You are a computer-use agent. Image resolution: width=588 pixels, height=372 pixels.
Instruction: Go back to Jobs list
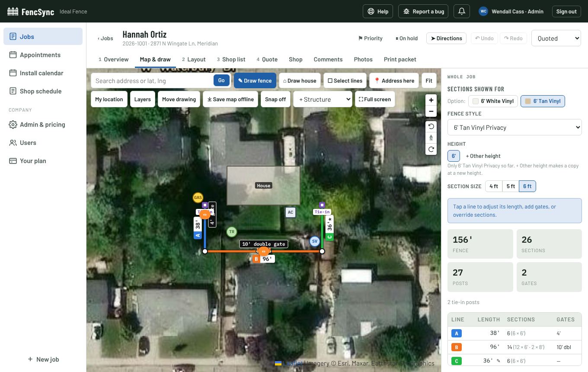point(105,38)
